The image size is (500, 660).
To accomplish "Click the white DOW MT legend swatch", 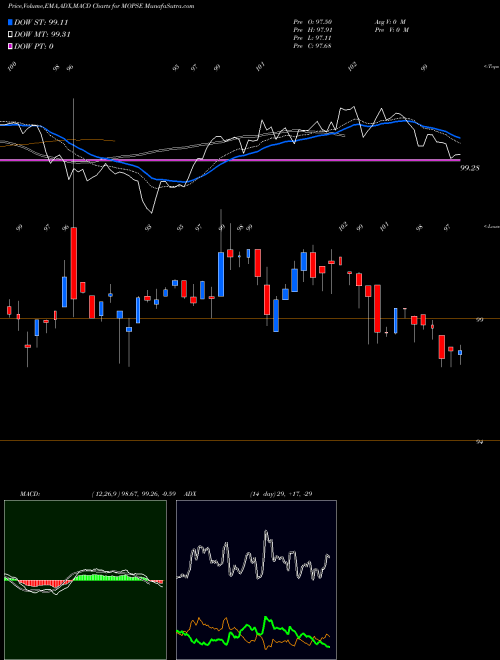I will [x=10, y=35].
